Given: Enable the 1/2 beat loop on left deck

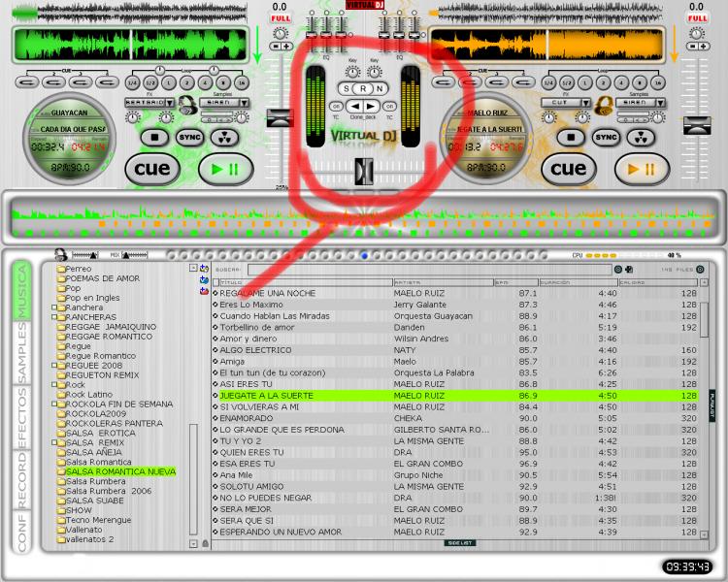Looking at the screenshot, I should [150, 83].
